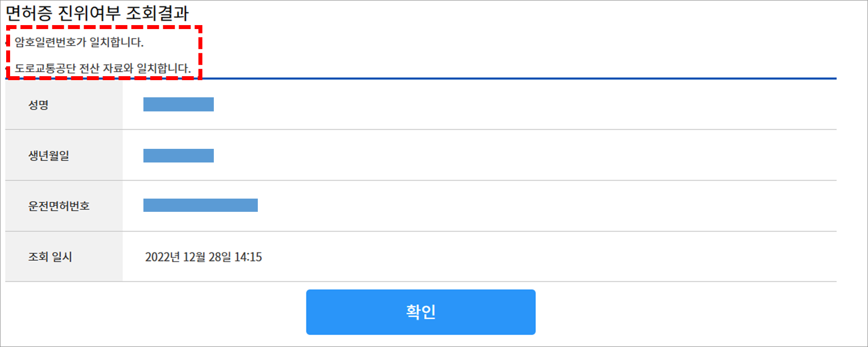Click the masked name value bar
Viewport: 868px width, 347px height.
click(178, 105)
